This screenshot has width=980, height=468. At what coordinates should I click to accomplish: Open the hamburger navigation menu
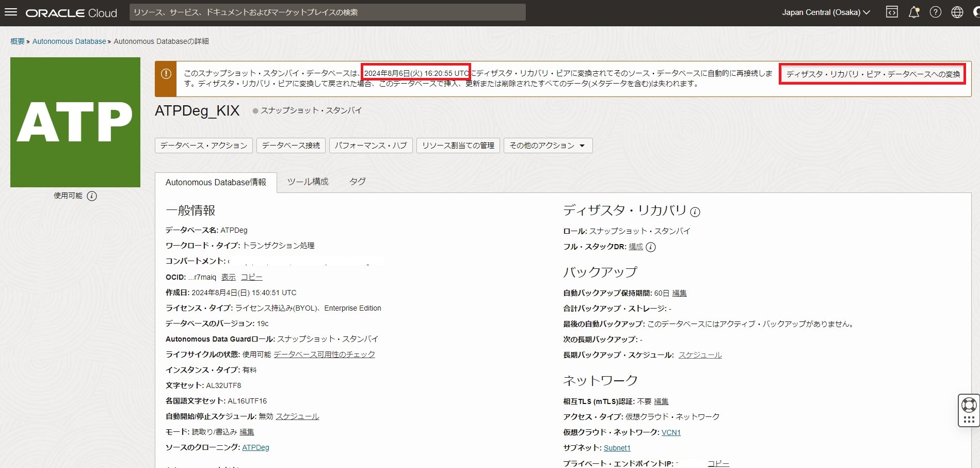(x=11, y=12)
